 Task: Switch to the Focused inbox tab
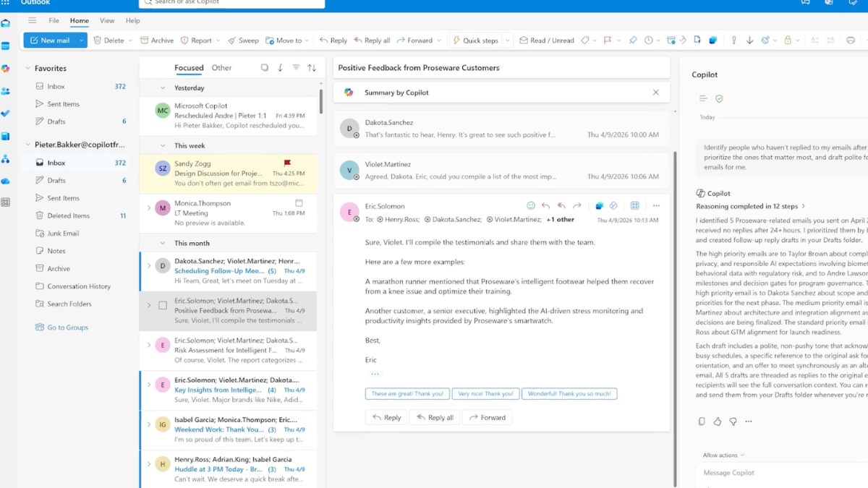click(x=189, y=68)
